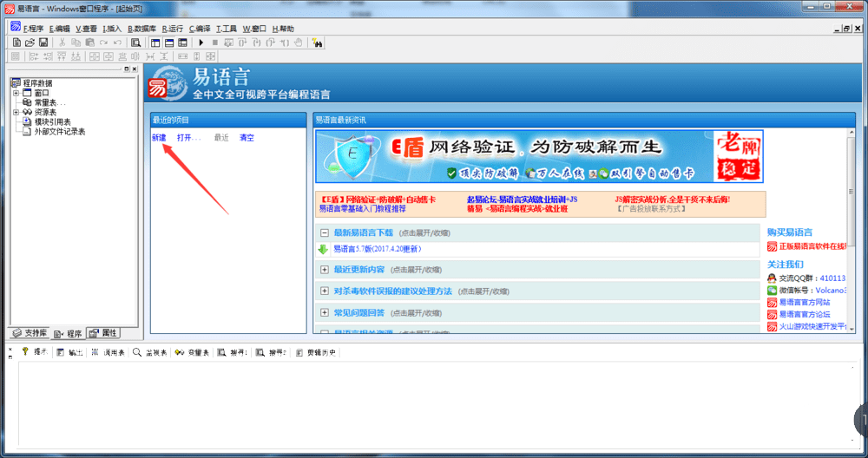Open the H.帮助 menu

(x=283, y=29)
